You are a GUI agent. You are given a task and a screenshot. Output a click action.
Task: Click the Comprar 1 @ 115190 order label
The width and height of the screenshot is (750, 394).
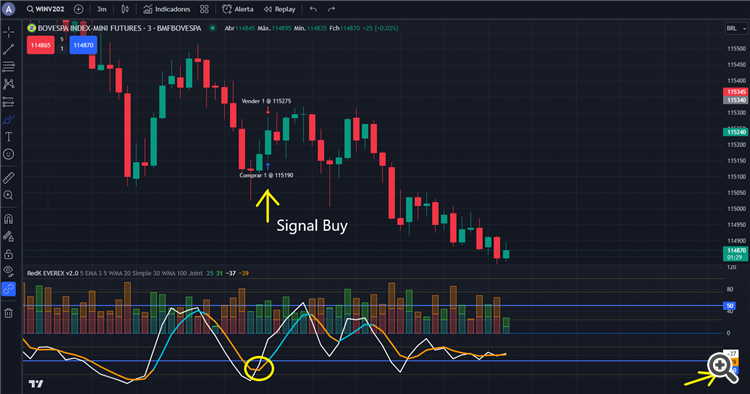[266, 175]
